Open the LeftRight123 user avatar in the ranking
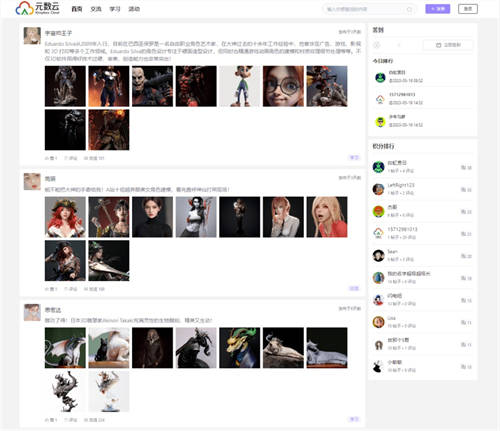 pos(378,189)
